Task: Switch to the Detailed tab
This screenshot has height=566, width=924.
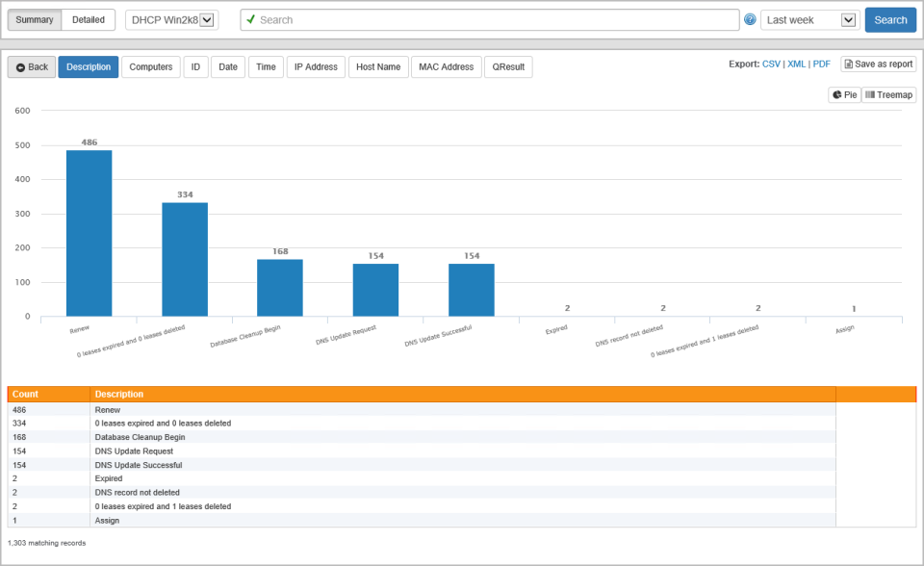Action: pyautogui.click(x=88, y=19)
